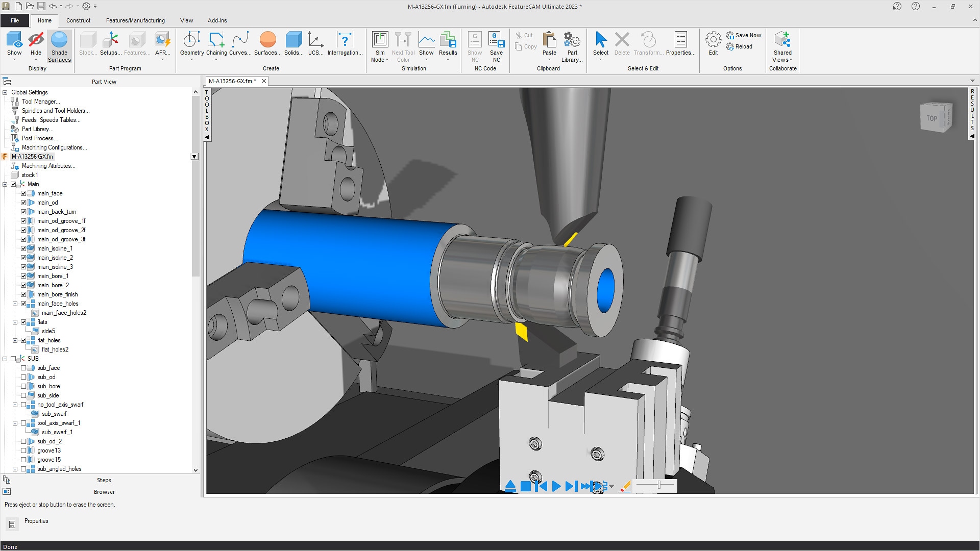Expand the SUB tree section
The width and height of the screenshot is (980, 551).
coord(6,359)
